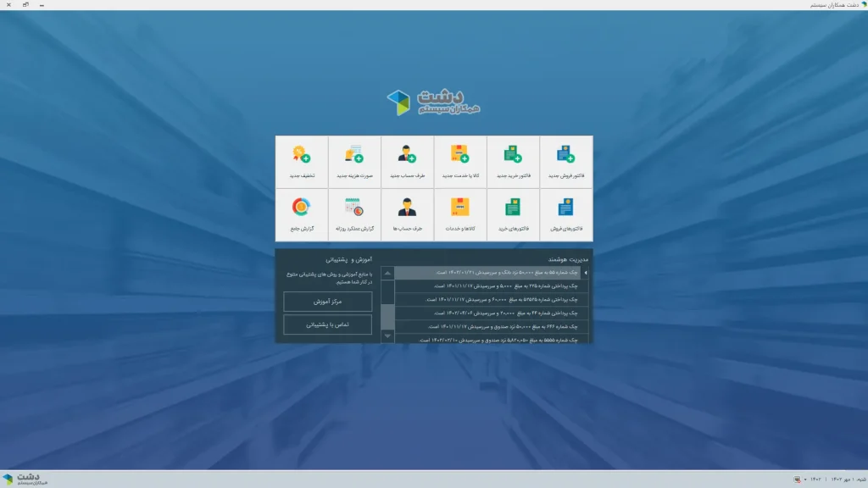This screenshot has height=488, width=868.
Task: Create a new purchase invoice (فاکتور خرید جدید)
Action: tap(513, 162)
